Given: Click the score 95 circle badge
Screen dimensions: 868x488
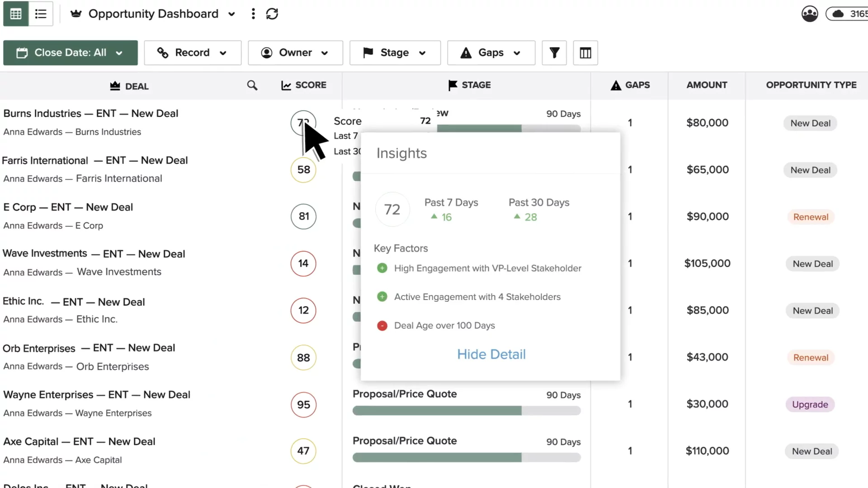Looking at the screenshot, I should pyautogui.click(x=303, y=404).
